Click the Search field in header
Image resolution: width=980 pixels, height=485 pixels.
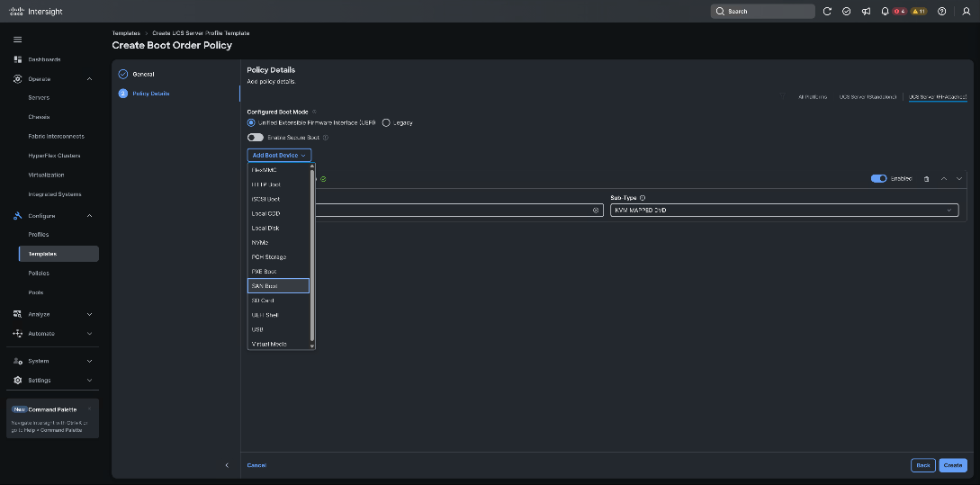762,12
